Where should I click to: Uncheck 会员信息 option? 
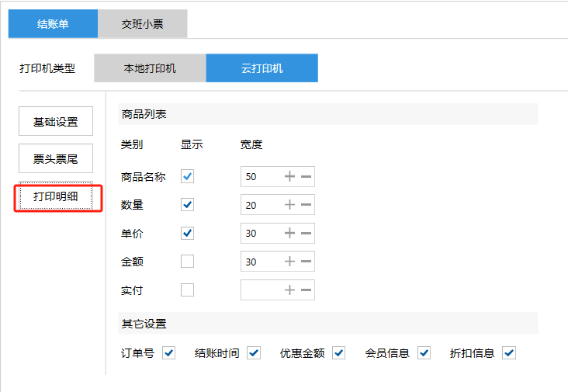(424, 352)
